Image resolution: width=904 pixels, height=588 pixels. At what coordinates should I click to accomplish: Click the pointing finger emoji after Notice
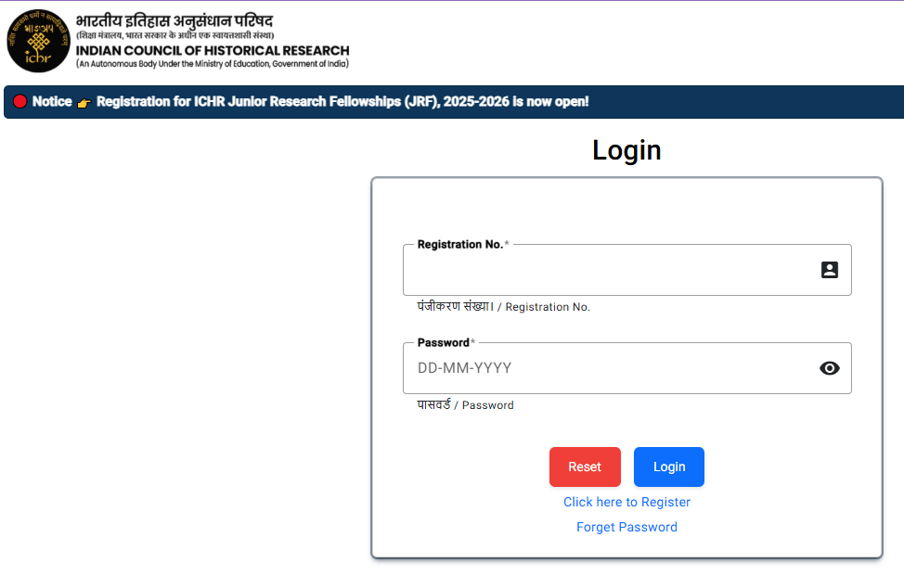[84, 101]
